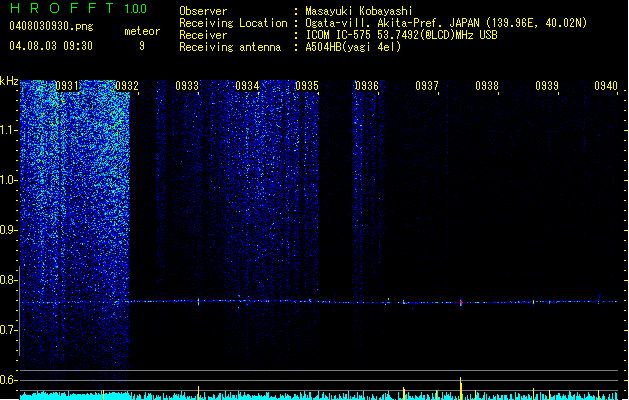Click the strong red echo after 0937
The height and width of the screenshot is (400, 629).
(x=461, y=303)
